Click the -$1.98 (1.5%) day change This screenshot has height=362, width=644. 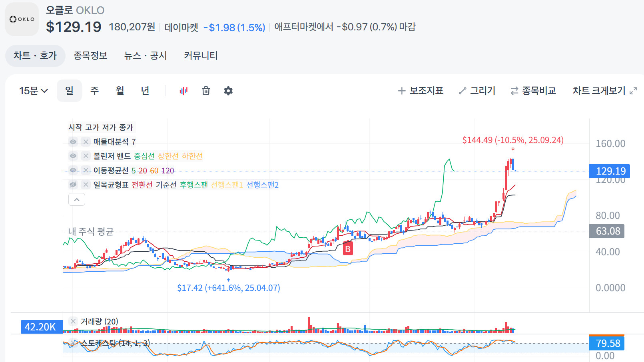tap(235, 27)
